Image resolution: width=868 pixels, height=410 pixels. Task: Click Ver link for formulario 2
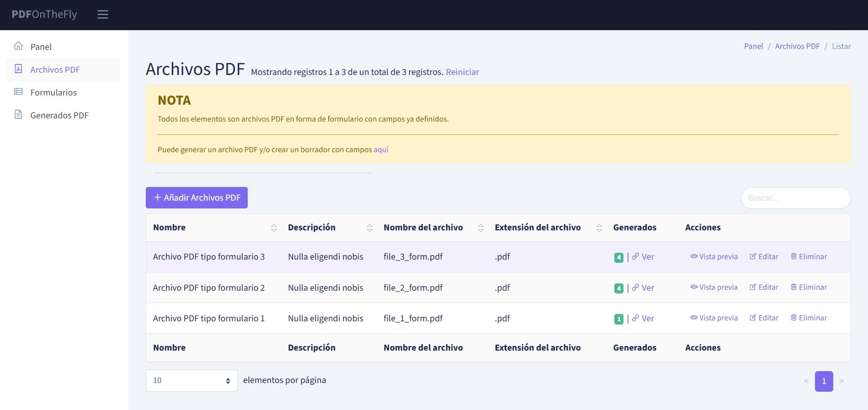pyautogui.click(x=643, y=288)
